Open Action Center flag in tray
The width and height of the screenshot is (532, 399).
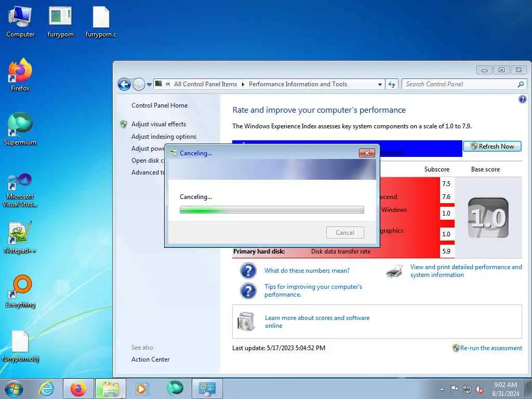(454, 389)
